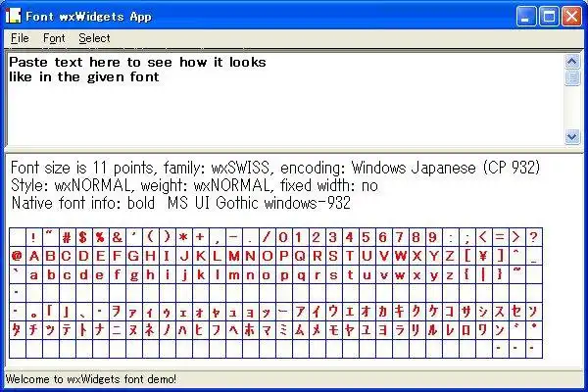Click the down arrow of the text box scrollbar
The height and width of the screenshot is (392, 588).
coord(572,136)
